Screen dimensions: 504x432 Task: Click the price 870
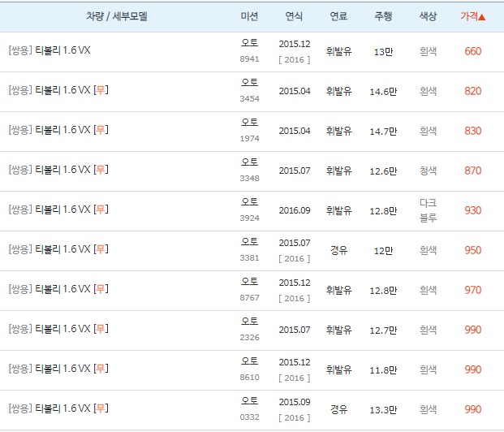pyautogui.click(x=473, y=171)
